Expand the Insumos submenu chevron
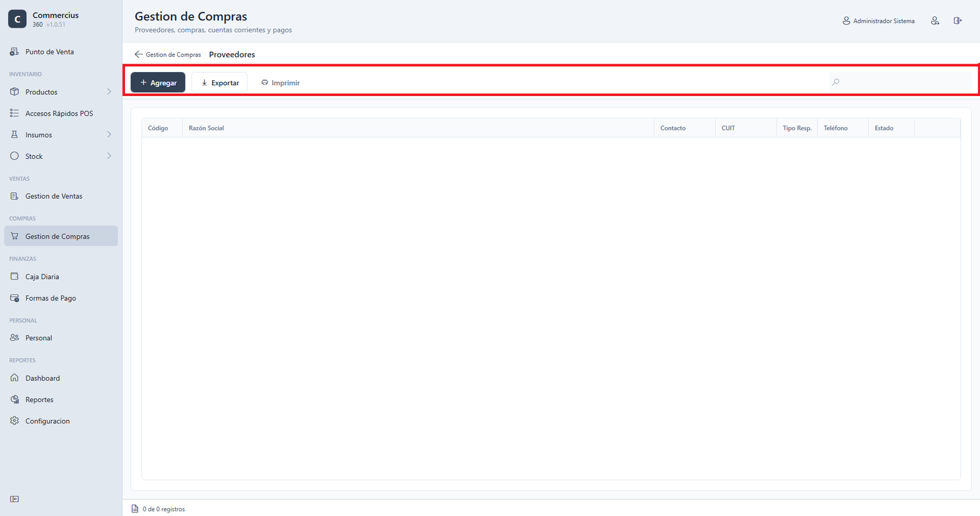 click(109, 135)
